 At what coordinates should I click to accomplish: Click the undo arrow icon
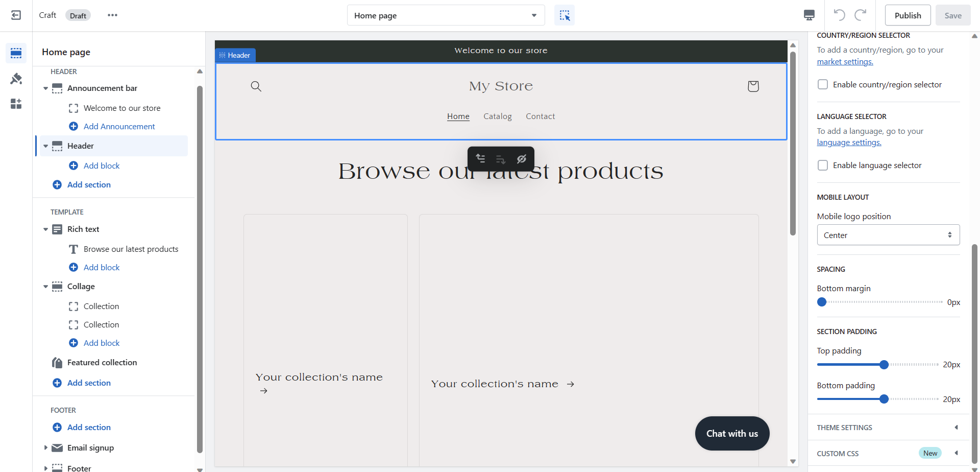coord(839,15)
